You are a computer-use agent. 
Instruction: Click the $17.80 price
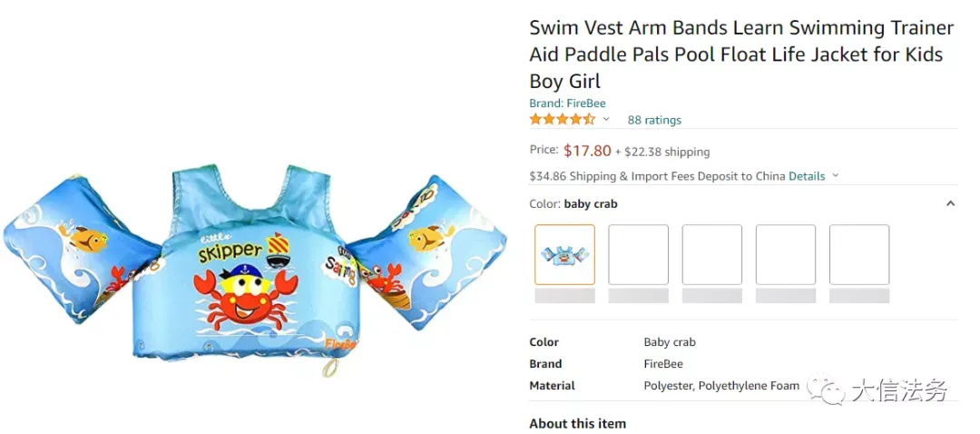tap(587, 151)
